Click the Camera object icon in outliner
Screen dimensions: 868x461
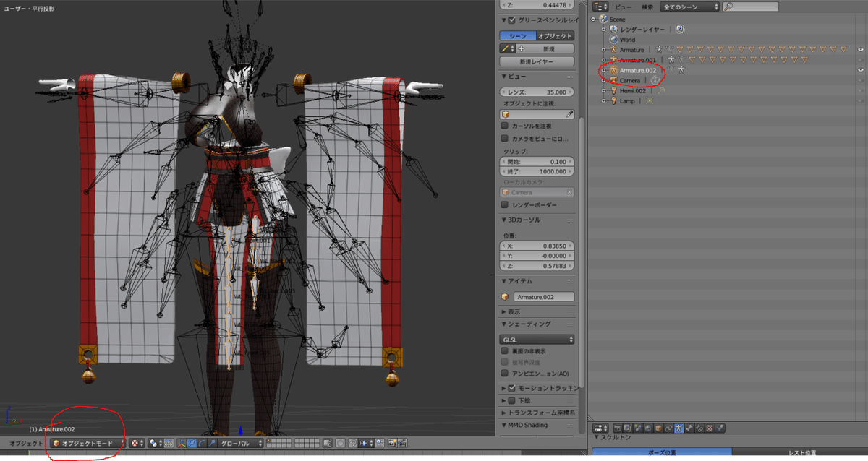pos(613,80)
